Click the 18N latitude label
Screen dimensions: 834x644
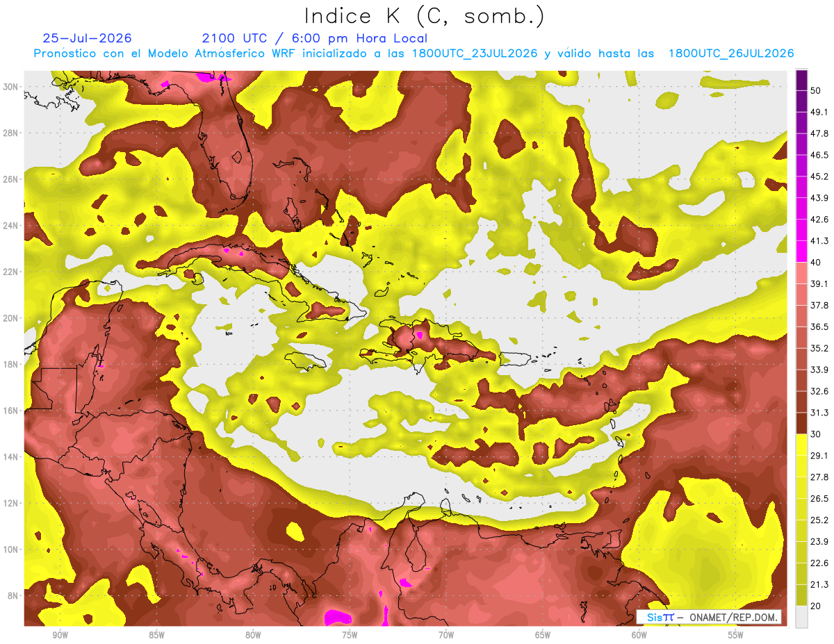12,364
